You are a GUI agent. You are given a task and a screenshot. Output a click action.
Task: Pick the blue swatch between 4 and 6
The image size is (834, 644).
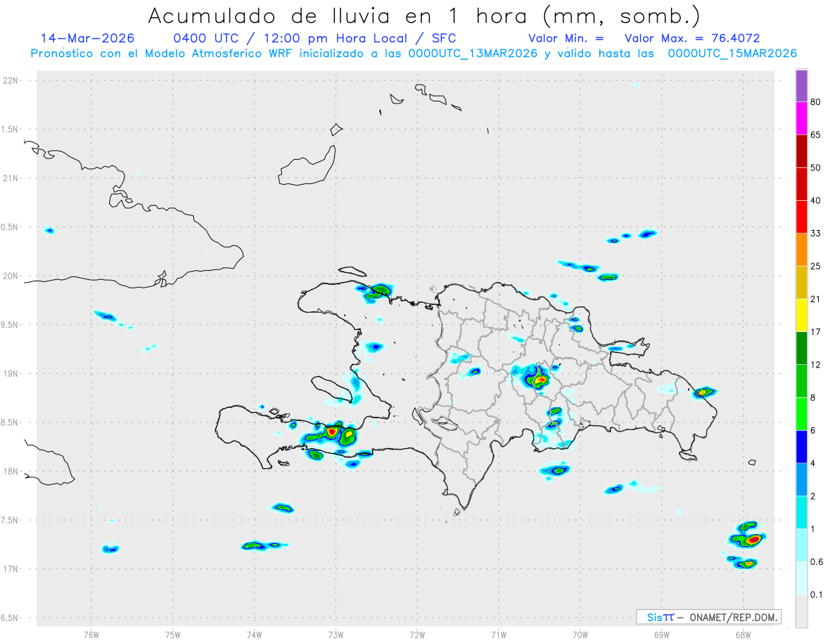(801, 447)
